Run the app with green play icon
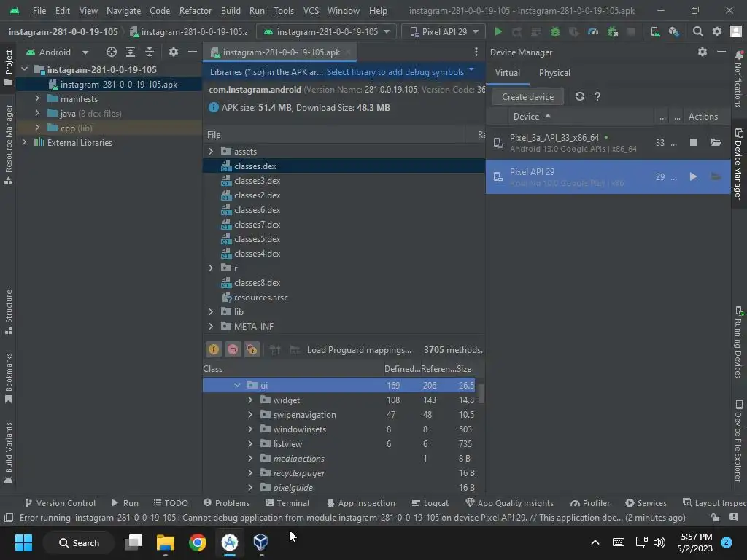Image resolution: width=747 pixels, height=560 pixels. [498, 32]
